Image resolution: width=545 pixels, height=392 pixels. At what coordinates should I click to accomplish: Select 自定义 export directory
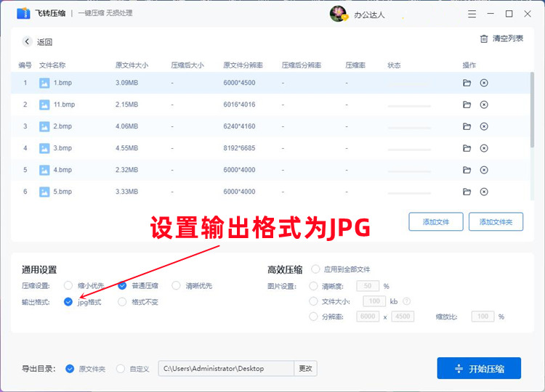click(x=120, y=368)
